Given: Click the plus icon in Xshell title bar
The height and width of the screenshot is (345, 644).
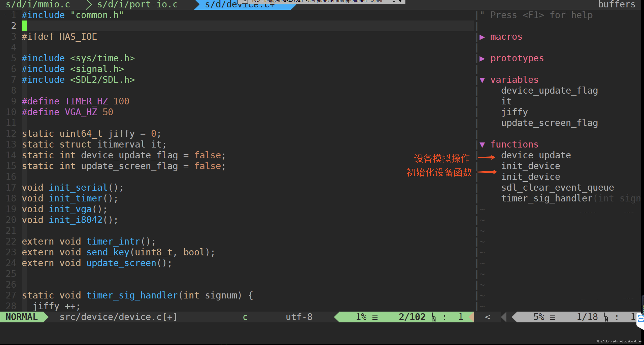Looking at the screenshot, I should [x=245, y=2].
